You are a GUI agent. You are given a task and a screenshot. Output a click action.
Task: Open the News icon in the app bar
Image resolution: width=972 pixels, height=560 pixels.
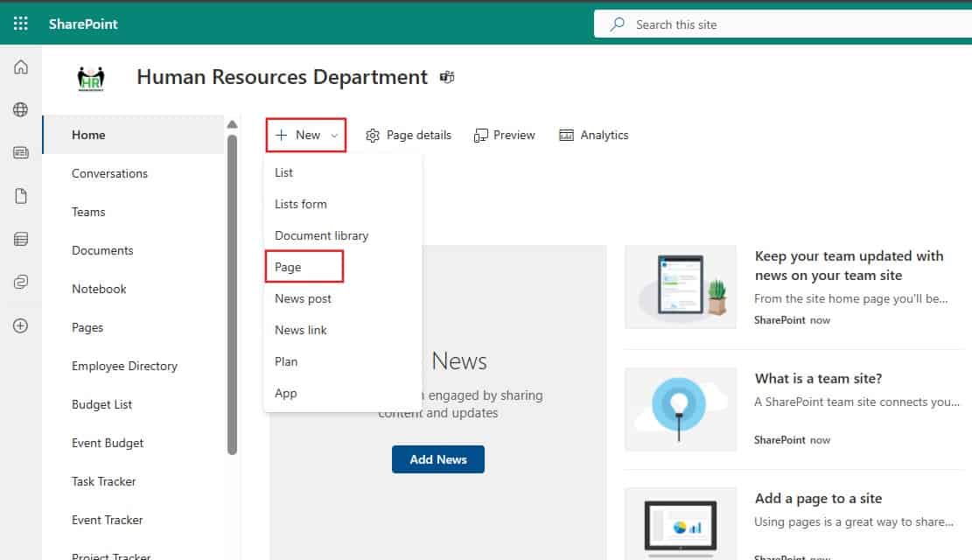click(20, 152)
